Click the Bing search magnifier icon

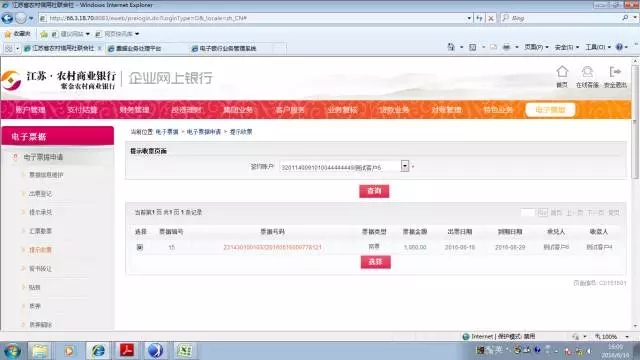click(625, 18)
